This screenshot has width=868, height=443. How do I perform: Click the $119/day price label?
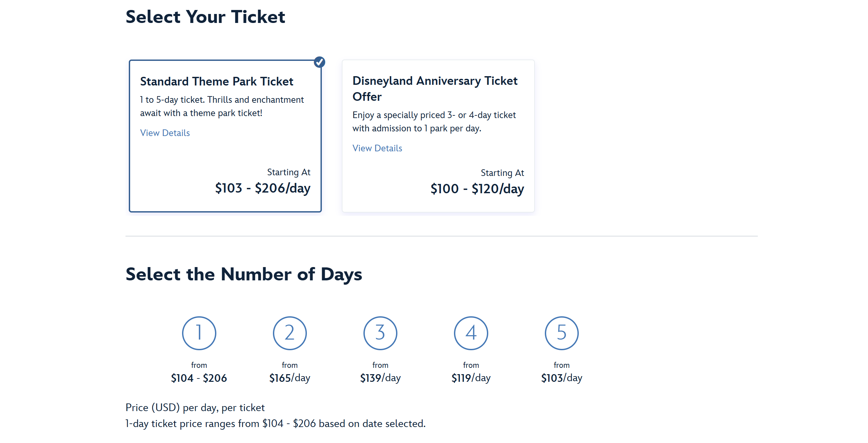click(x=471, y=378)
